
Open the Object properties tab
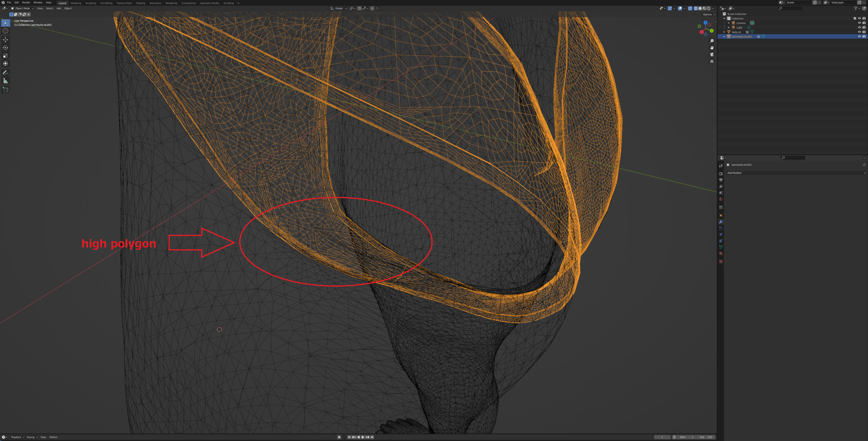721,216
